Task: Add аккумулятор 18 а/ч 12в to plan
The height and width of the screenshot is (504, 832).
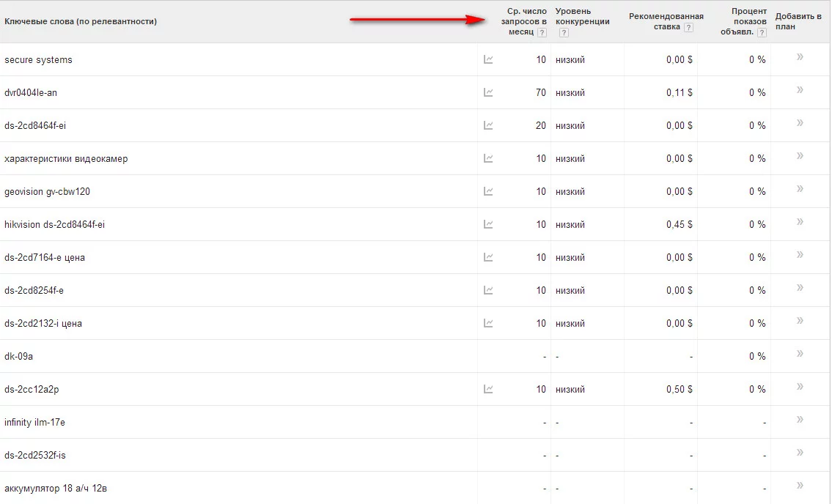Action: [800, 485]
